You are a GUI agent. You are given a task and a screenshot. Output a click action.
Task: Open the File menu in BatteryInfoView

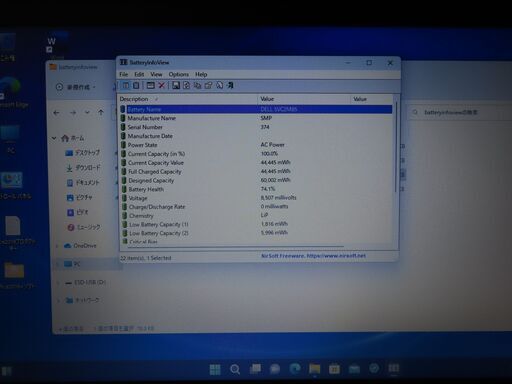pyautogui.click(x=124, y=74)
